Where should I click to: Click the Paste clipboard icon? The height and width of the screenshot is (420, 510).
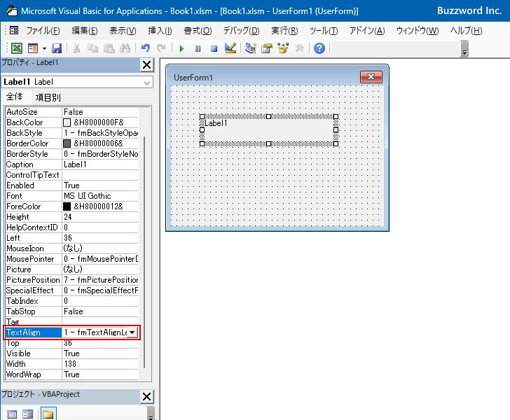(109, 48)
